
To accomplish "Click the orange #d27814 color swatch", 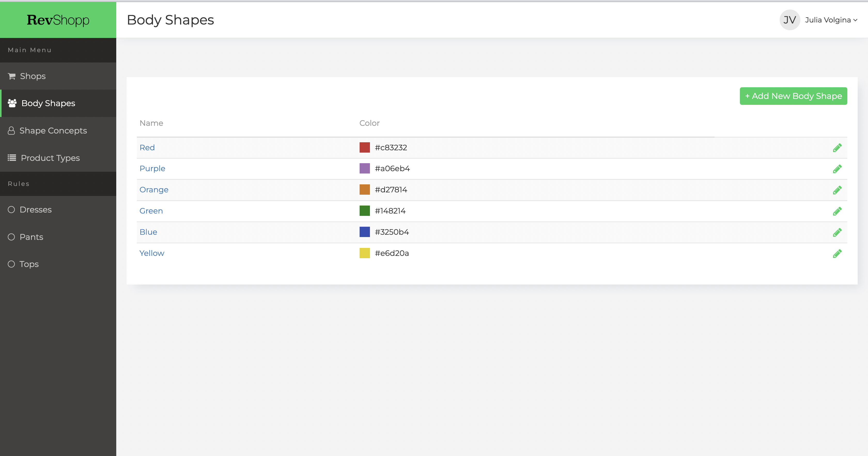I will tap(365, 190).
